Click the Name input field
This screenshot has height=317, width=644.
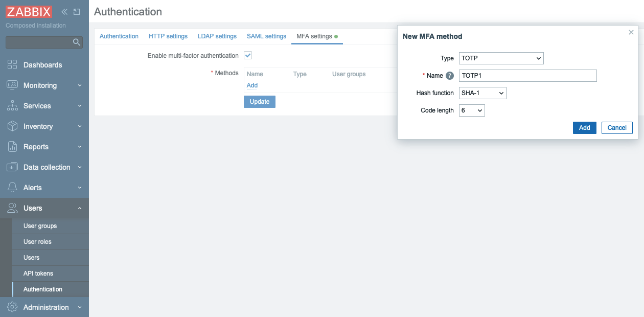coord(527,76)
